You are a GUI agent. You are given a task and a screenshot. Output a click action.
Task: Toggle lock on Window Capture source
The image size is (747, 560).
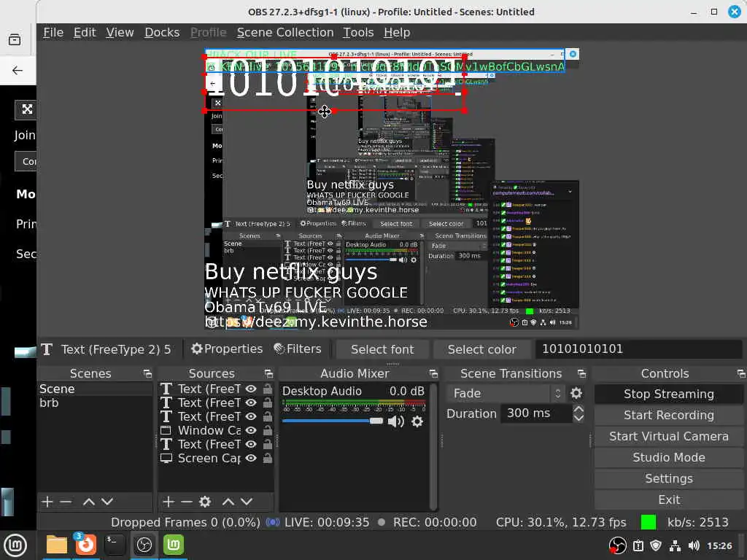point(268,430)
